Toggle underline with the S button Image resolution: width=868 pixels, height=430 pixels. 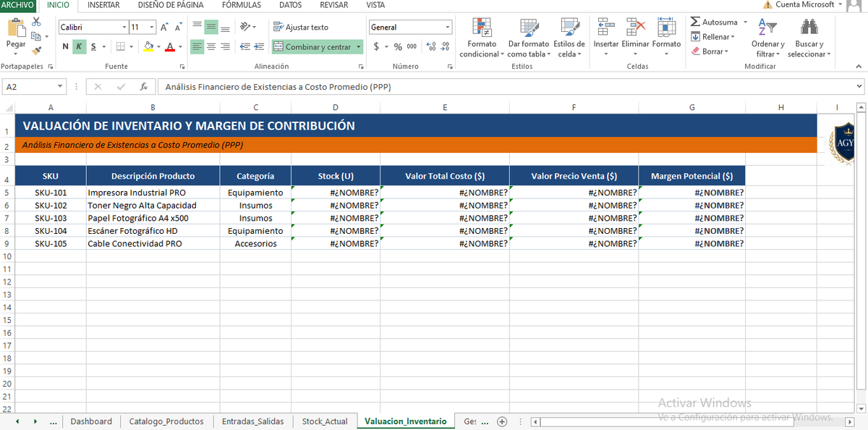pyautogui.click(x=93, y=47)
